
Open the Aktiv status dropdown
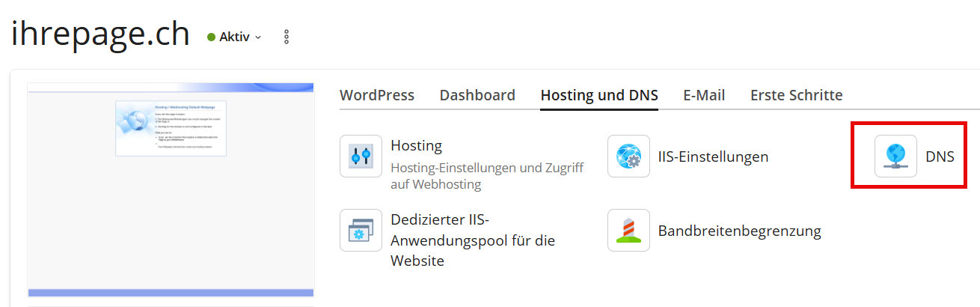pos(235,37)
